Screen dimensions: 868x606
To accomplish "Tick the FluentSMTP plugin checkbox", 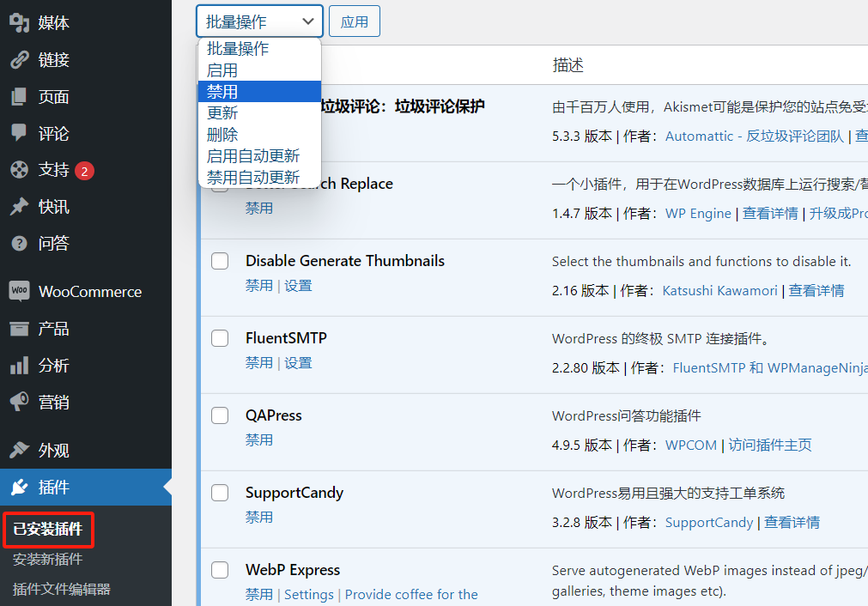I will (220, 338).
